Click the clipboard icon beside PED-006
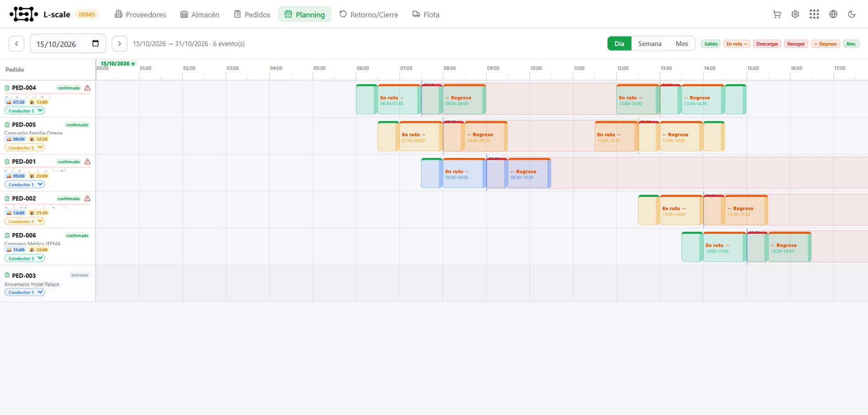 [7, 235]
